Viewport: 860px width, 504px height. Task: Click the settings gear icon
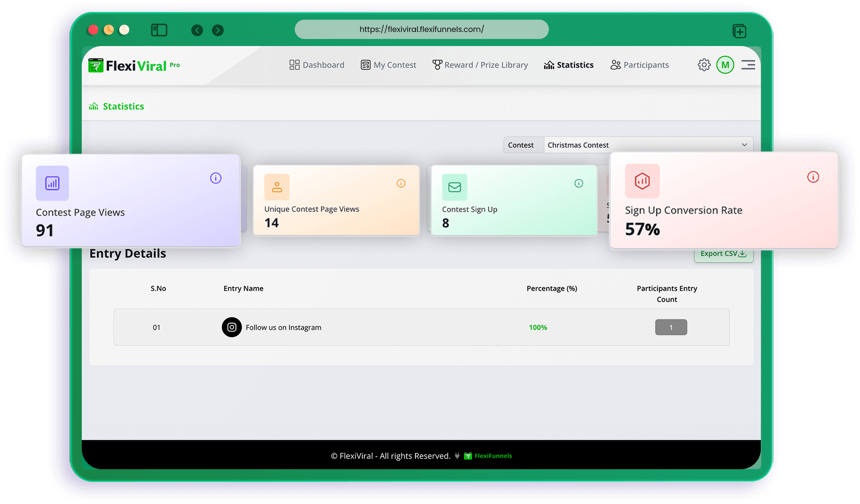click(704, 65)
